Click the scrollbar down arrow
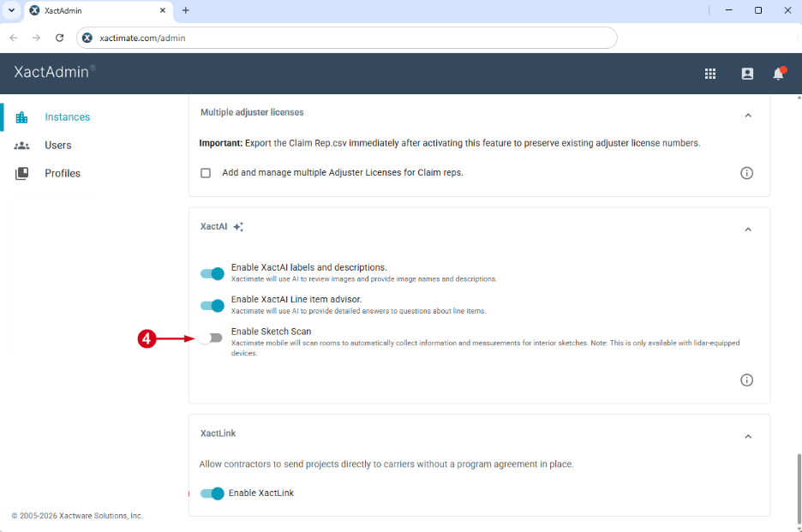802x532 pixels. coord(799,529)
